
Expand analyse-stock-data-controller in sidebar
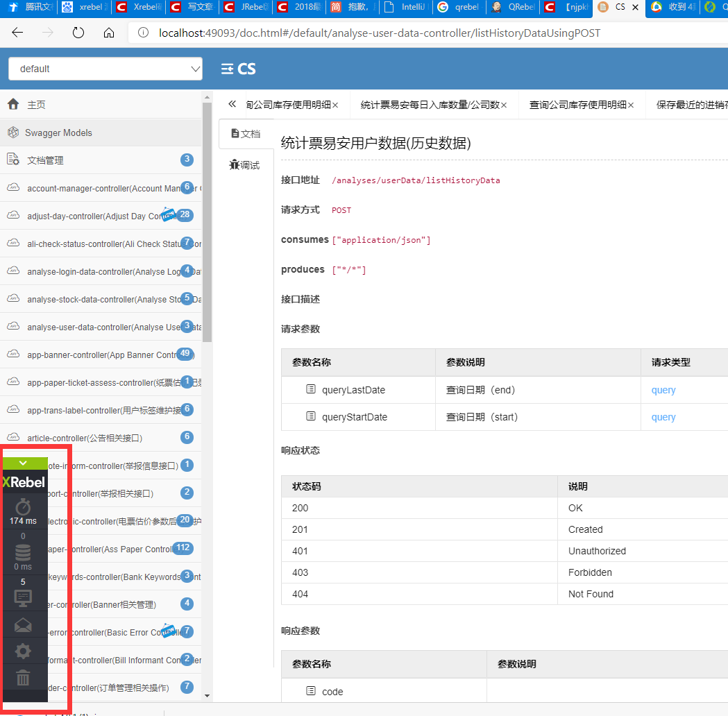[101, 299]
